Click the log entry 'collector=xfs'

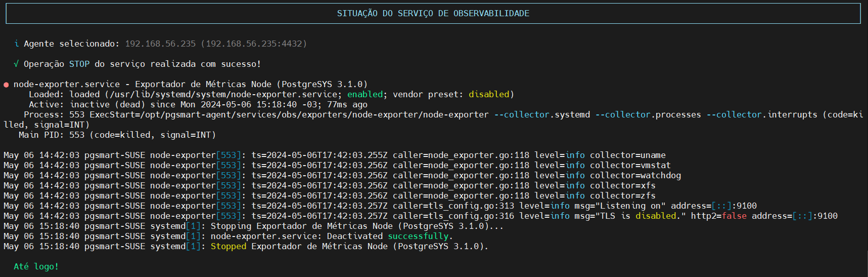(x=623, y=186)
